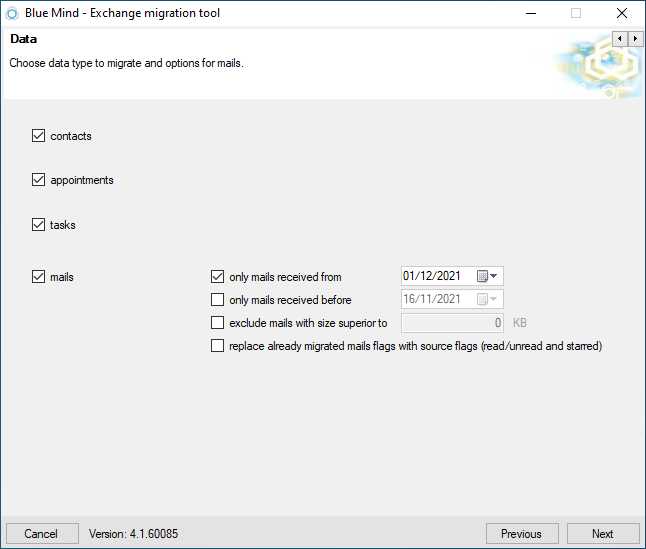Uncheck the contacts checkbox
646x549 pixels.
pyautogui.click(x=38, y=135)
